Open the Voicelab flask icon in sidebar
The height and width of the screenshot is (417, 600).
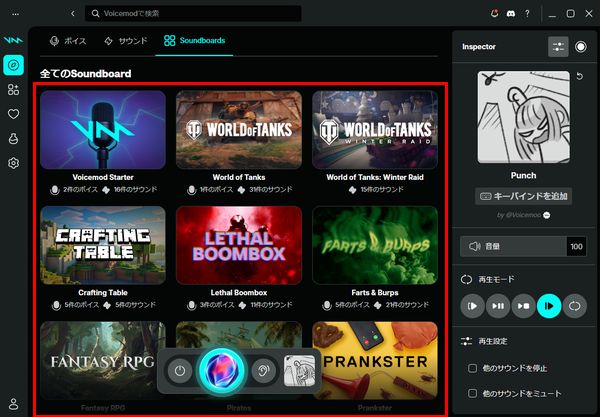(13, 138)
